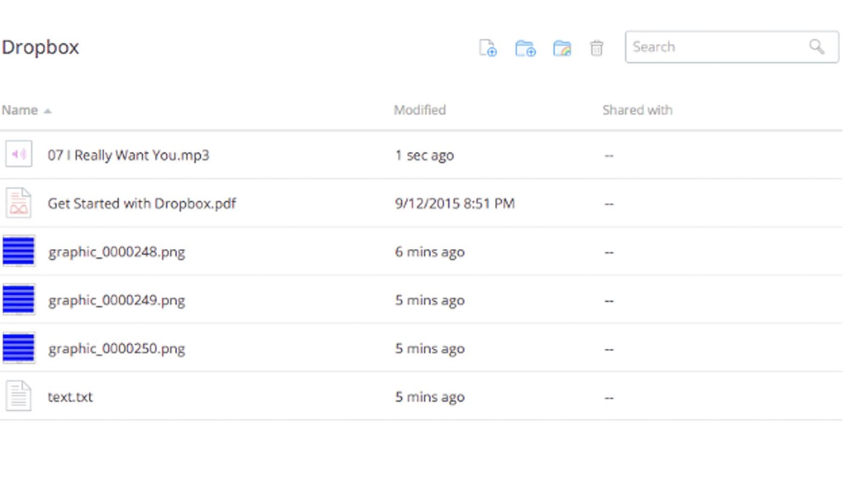Collapse the Name sort arrow
Screen dimensions: 868x488
48,110
